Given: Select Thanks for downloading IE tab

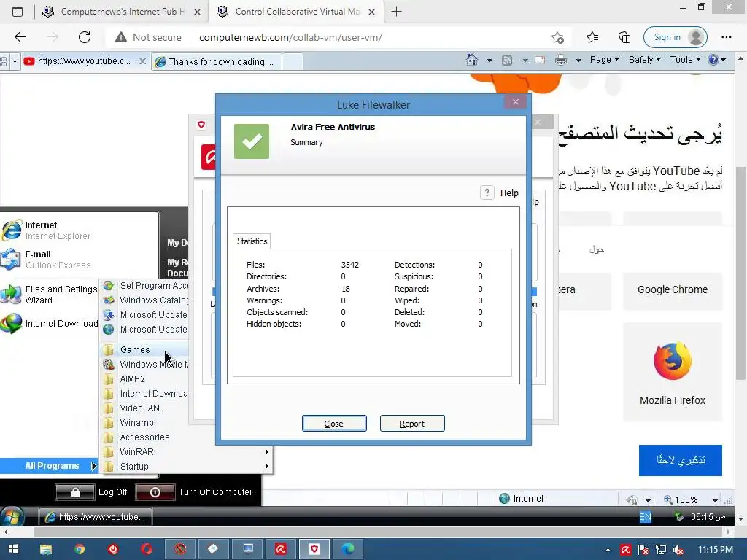Looking at the screenshot, I should tap(217, 61).
